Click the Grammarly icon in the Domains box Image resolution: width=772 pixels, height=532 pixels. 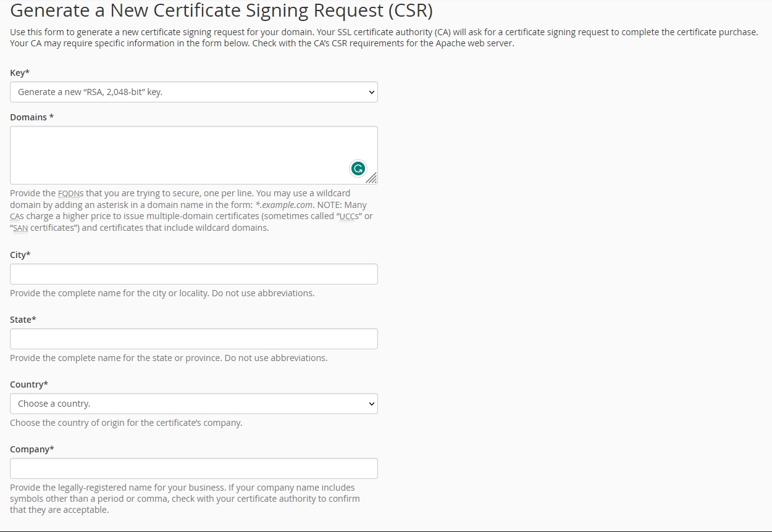(x=358, y=168)
